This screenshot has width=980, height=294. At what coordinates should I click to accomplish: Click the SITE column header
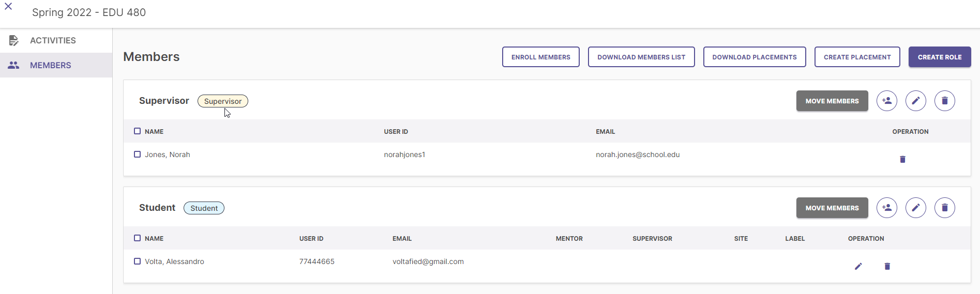(x=741, y=239)
